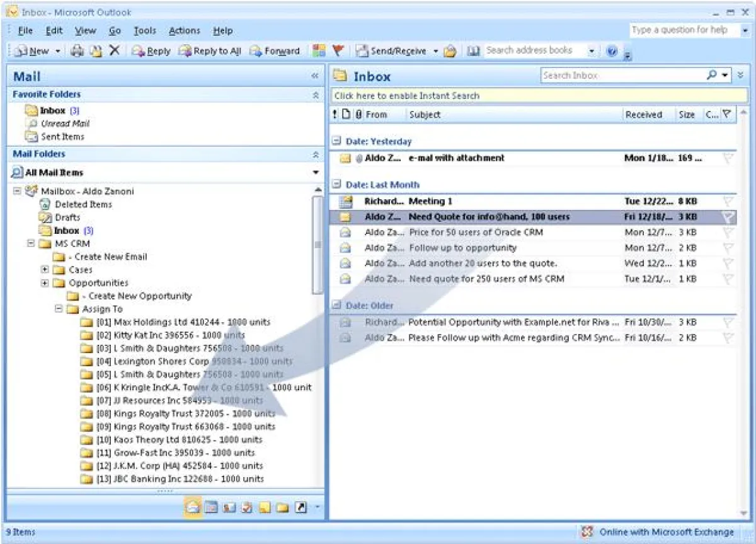The image size is (756, 544).
Task: Delete the selected message with the X icon
Action: 114,50
